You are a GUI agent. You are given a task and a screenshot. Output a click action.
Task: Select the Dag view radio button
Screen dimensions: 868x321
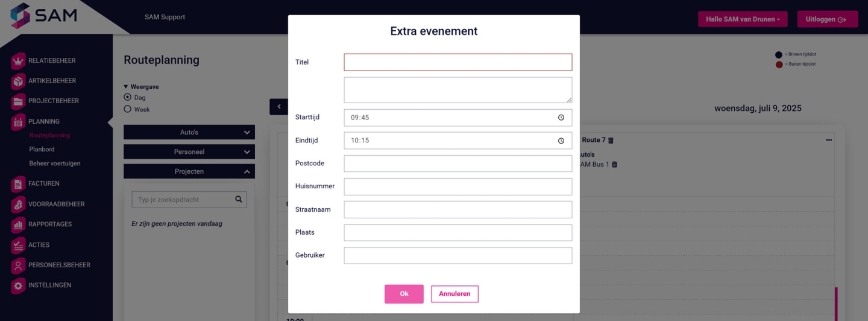click(x=127, y=97)
